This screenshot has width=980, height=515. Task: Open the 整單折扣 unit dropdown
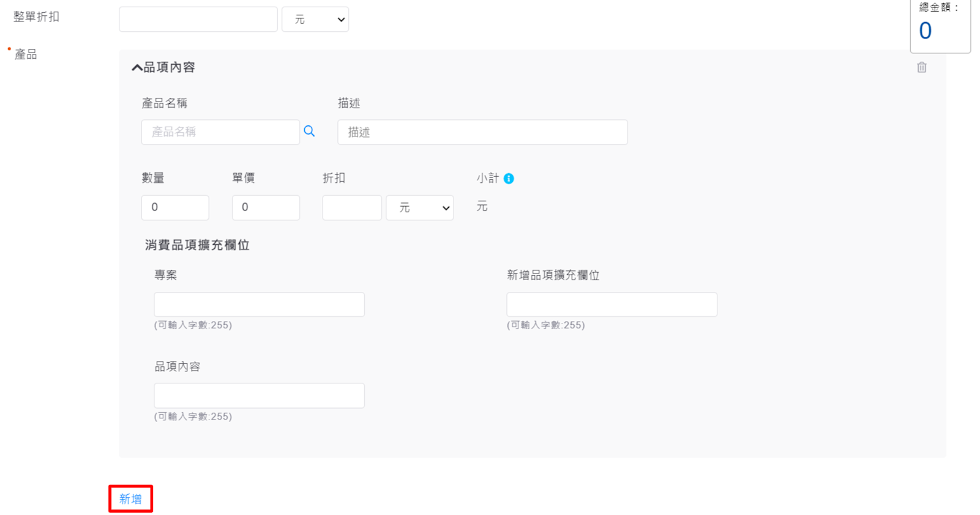coord(315,20)
